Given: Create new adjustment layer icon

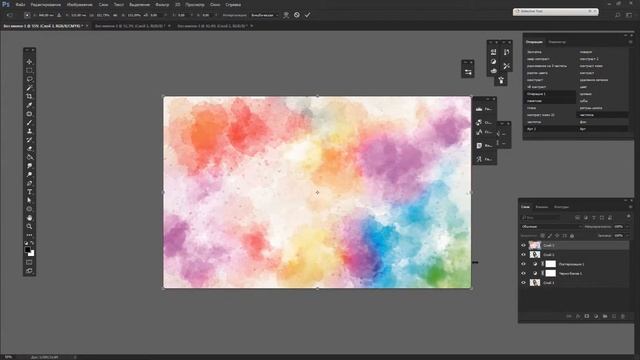Looking at the screenshot, I should pyautogui.click(x=596, y=316).
